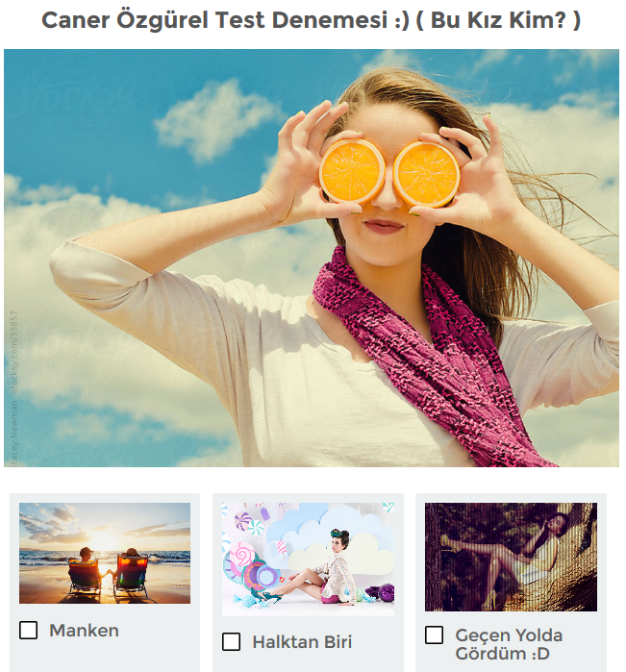Click the white cloud in the photo sky
626x672 pixels.
pos(214,118)
